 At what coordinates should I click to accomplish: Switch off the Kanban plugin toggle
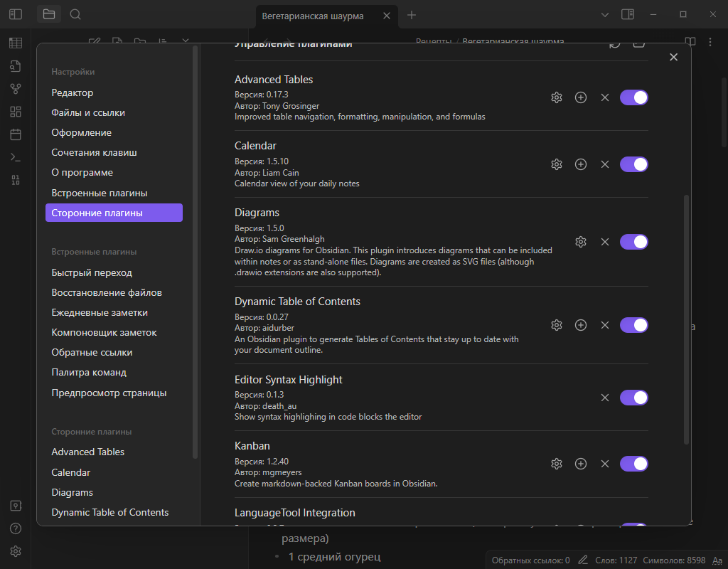[633, 464]
